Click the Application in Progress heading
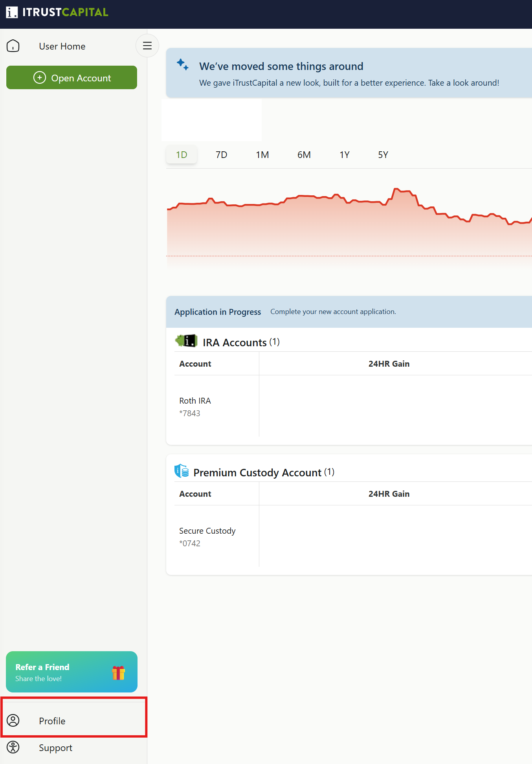The height and width of the screenshot is (764, 532). (x=218, y=312)
